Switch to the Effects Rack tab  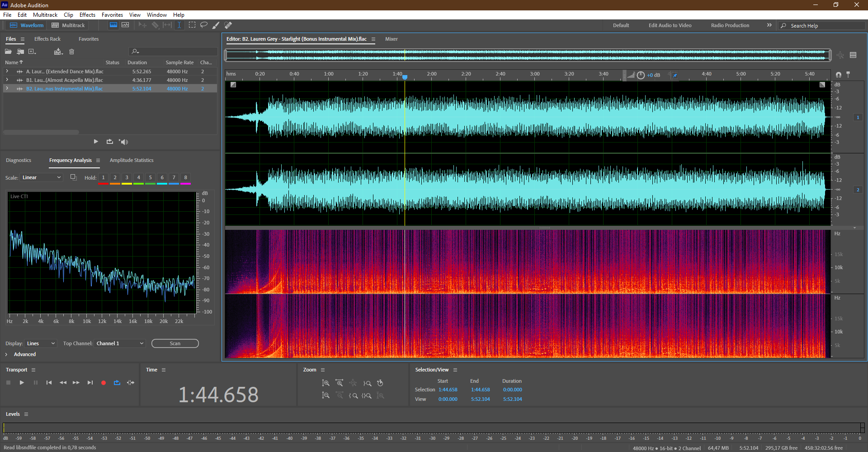pos(47,39)
